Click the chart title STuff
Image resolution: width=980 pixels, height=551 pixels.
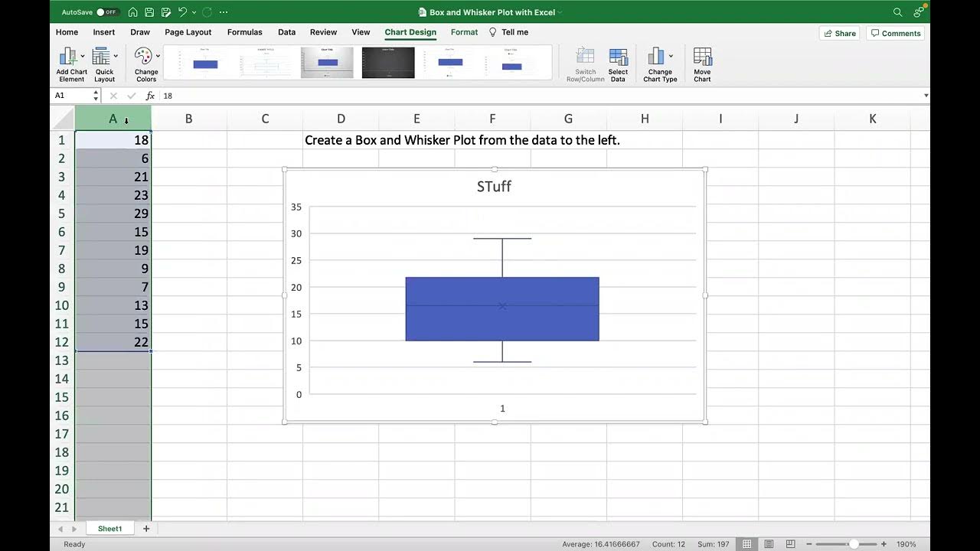[494, 186]
